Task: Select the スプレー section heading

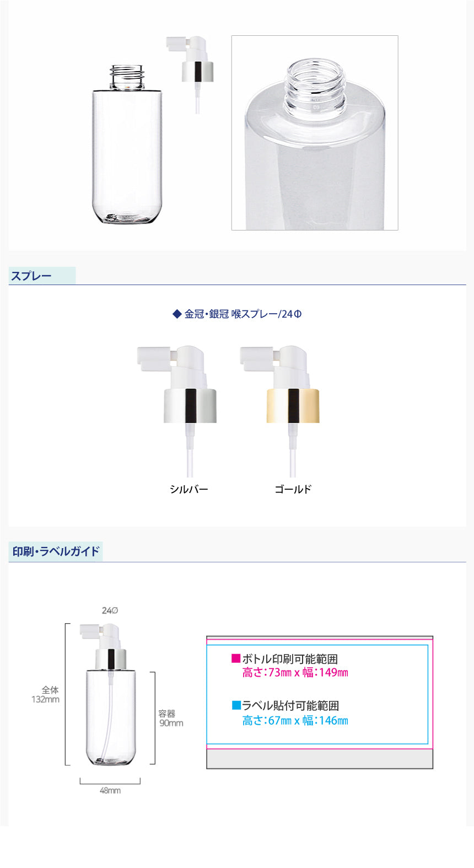Action: click(31, 276)
